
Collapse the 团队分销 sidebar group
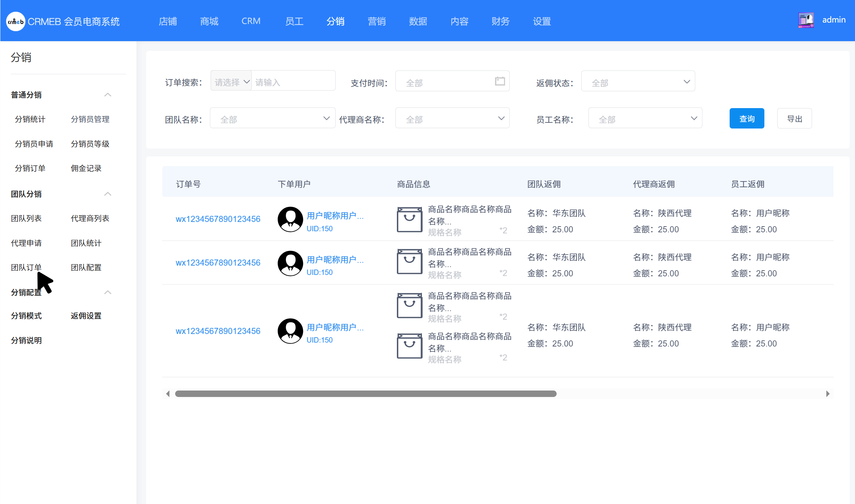pyautogui.click(x=107, y=194)
